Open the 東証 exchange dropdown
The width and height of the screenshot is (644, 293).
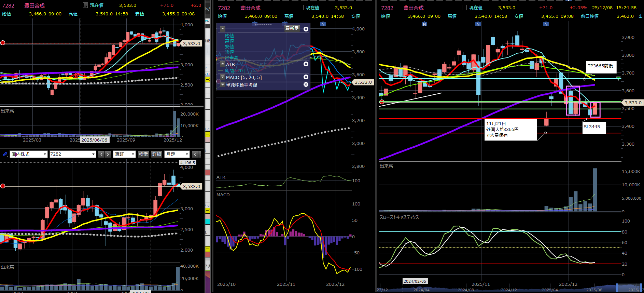(125, 155)
